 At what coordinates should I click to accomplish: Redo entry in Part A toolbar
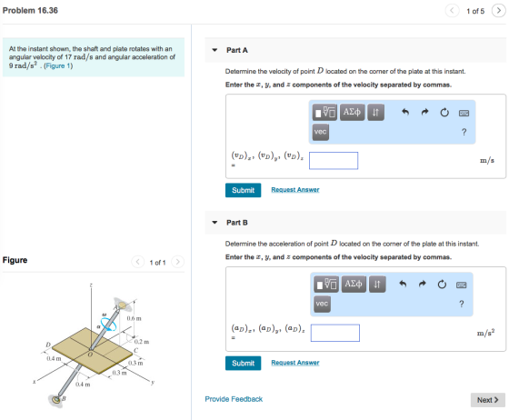424,113
